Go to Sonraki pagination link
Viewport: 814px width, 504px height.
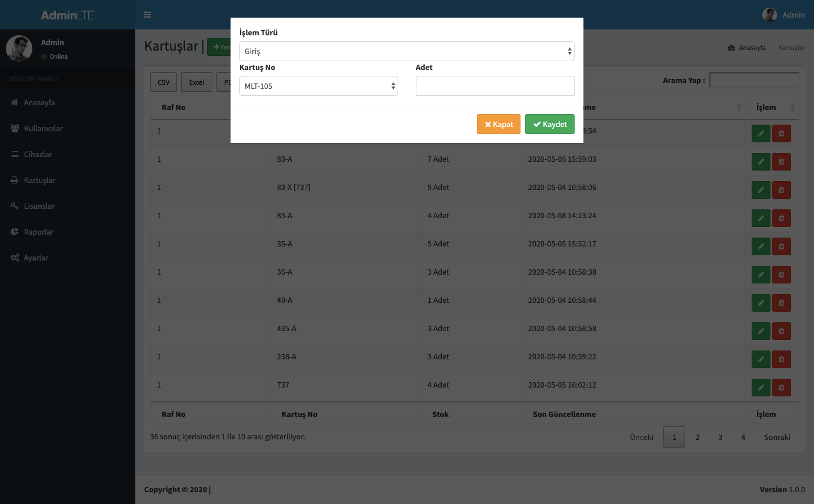click(777, 437)
